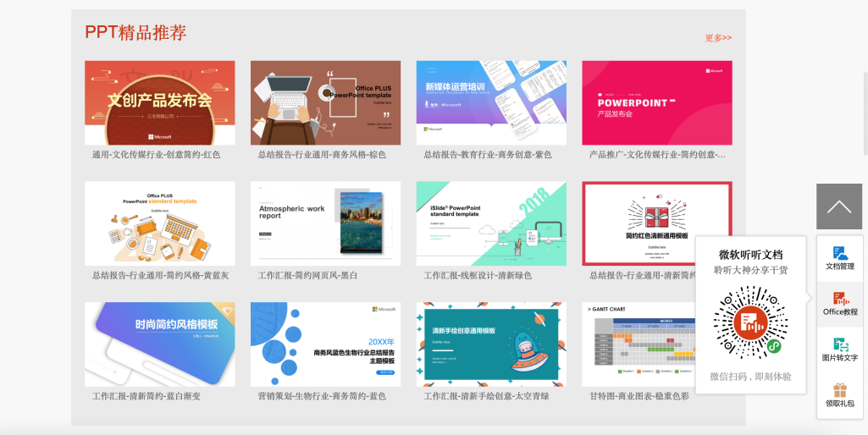This screenshot has width=868, height=435.
Task: Click the title 总结报告-教育行业-商务创意-紫色
Action: click(488, 154)
